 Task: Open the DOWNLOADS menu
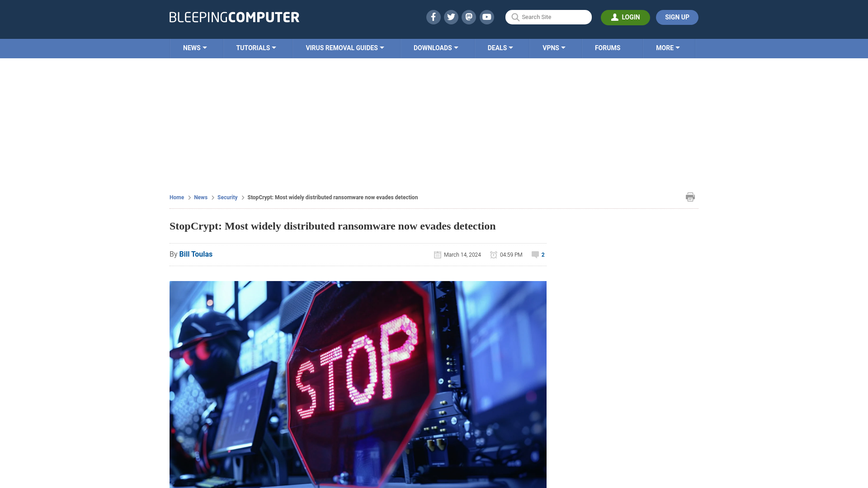tap(435, 47)
